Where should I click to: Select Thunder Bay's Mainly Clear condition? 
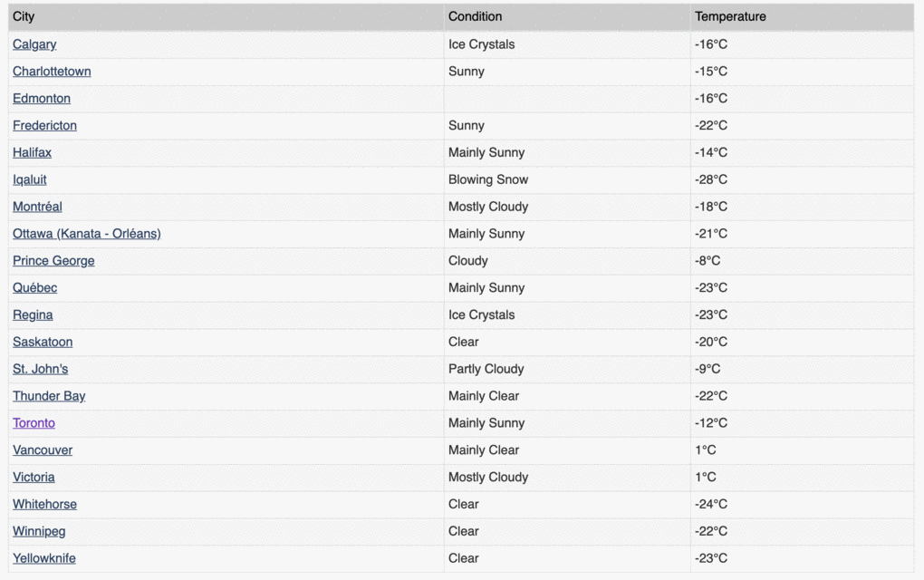[484, 396]
